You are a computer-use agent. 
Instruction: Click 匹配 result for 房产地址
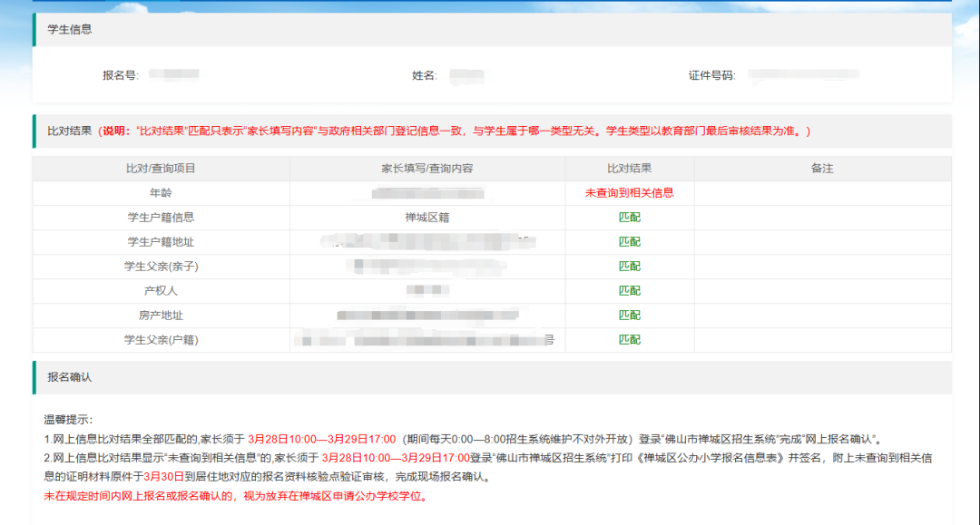click(x=630, y=316)
